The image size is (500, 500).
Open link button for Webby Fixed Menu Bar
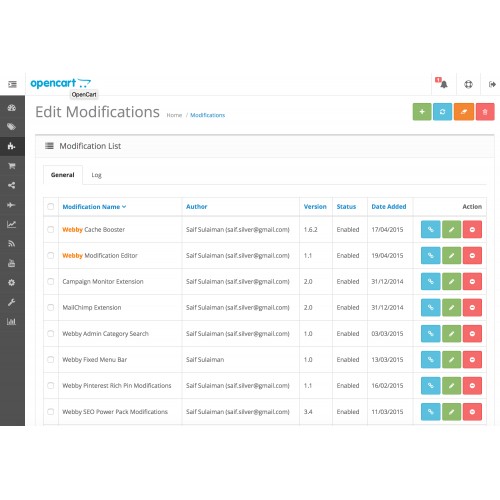(x=431, y=359)
